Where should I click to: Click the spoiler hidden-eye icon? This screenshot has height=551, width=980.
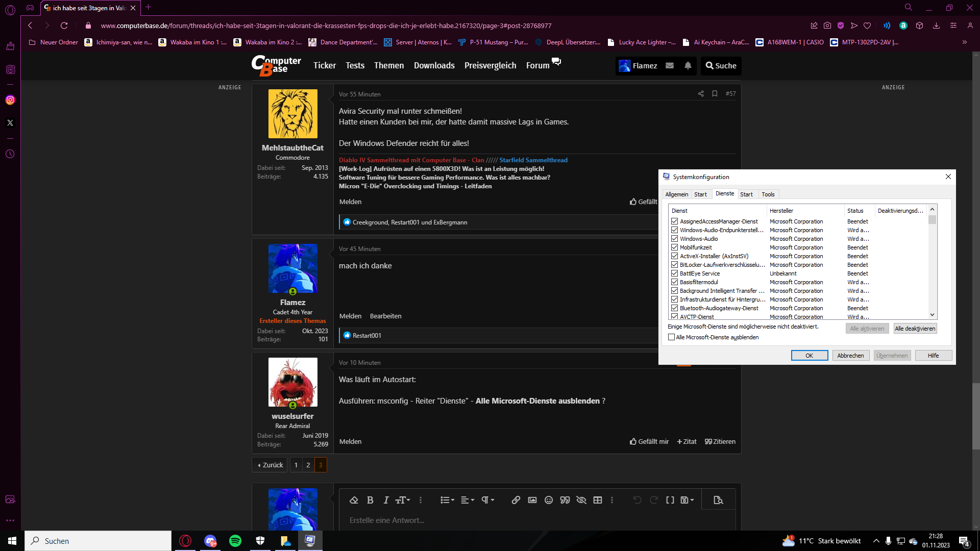581,500
